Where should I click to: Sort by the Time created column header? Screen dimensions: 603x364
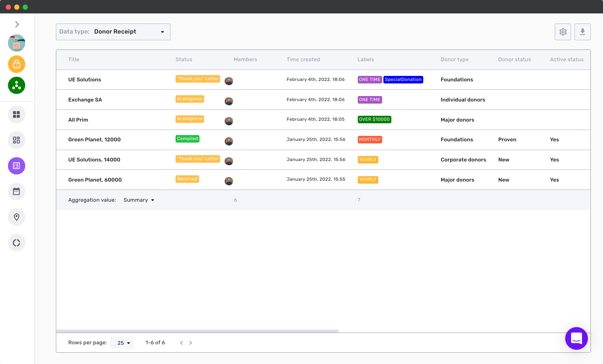pyautogui.click(x=303, y=59)
